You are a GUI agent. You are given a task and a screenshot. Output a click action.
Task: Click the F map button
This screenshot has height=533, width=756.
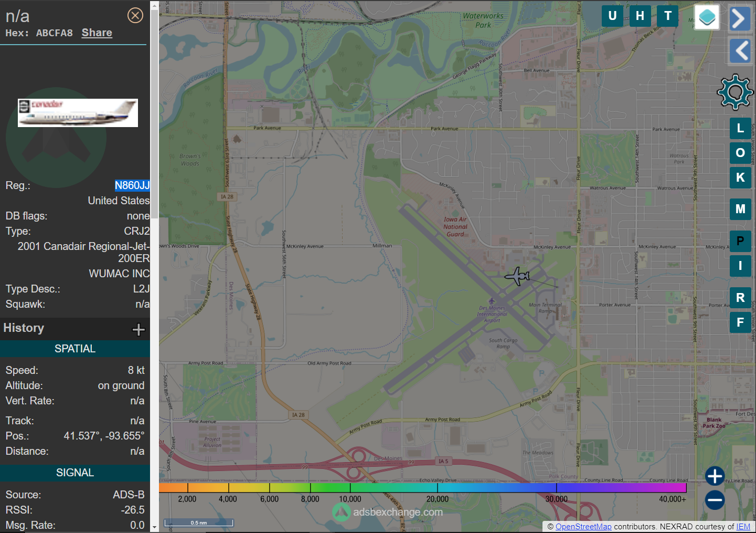coord(740,322)
